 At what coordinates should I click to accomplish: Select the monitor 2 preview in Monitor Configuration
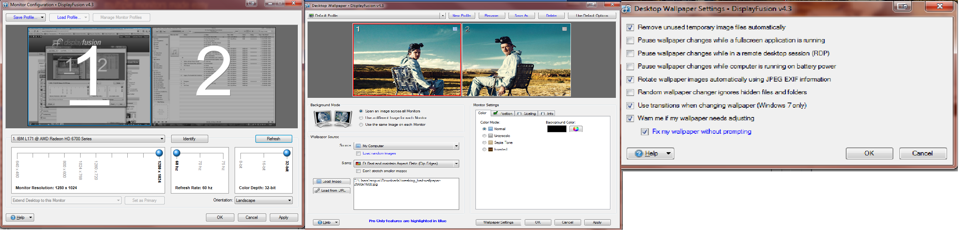pos(213,76)
